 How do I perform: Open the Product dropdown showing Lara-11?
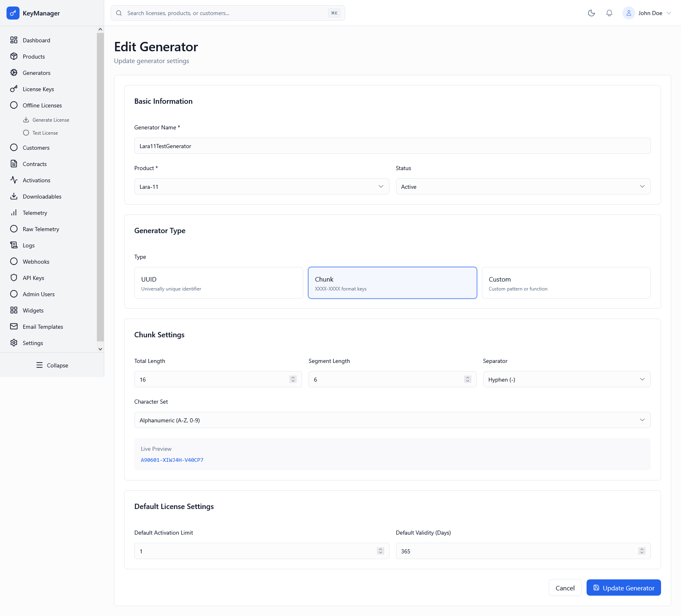261,187
